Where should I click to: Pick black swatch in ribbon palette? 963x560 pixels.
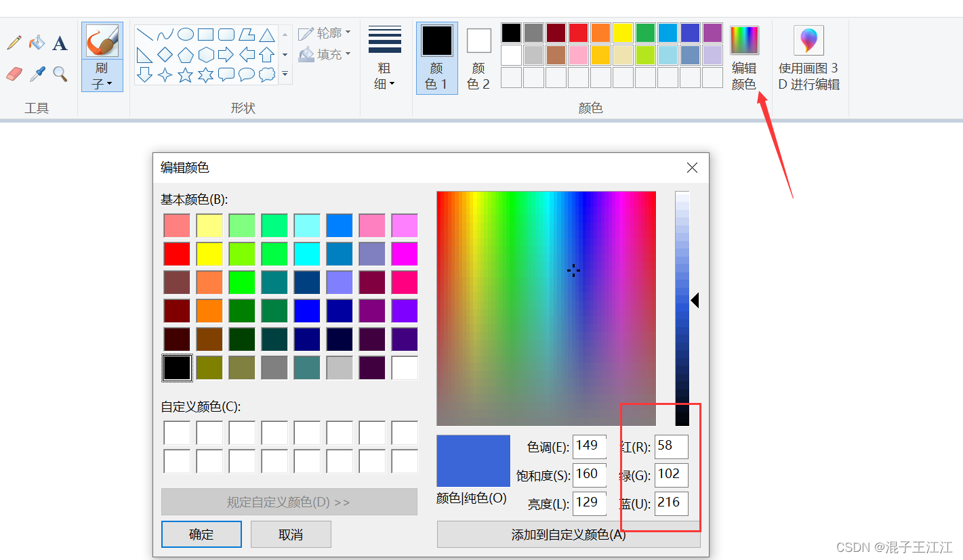click(x=511, y=33)
